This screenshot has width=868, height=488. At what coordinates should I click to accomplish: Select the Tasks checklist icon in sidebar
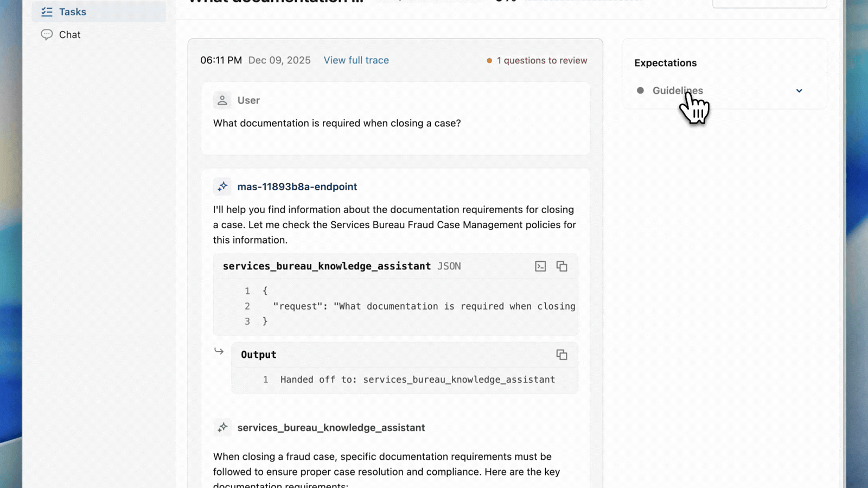pos(47,11)
